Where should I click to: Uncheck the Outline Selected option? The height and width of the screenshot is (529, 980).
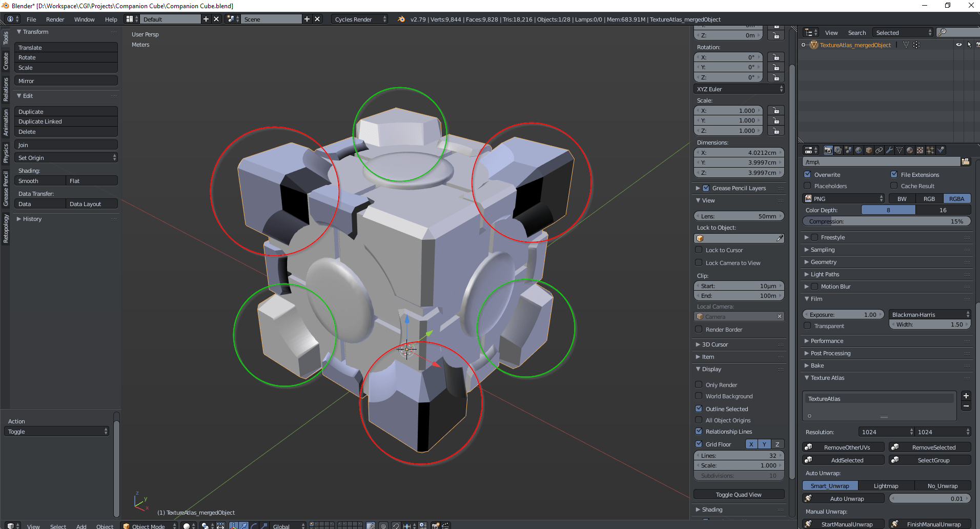point(699,409)
